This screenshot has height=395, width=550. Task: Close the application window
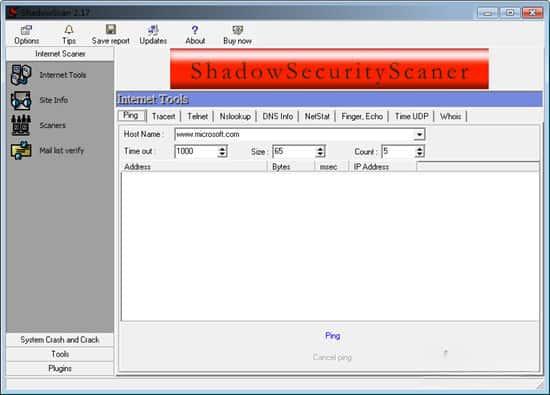(532, 13)
